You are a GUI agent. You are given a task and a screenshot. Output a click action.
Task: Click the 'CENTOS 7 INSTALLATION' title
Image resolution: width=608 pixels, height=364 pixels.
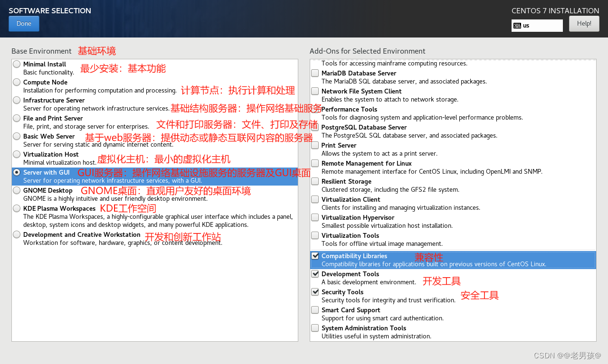(555, 11)
